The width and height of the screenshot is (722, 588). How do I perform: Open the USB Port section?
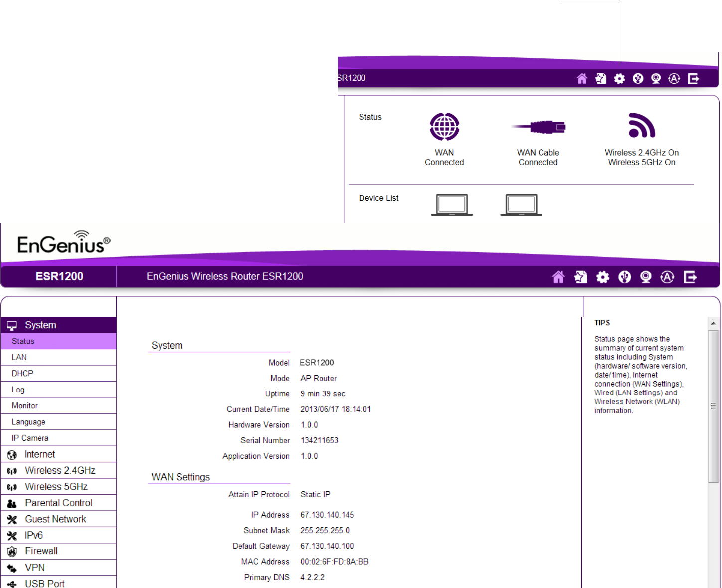point(58,583)
